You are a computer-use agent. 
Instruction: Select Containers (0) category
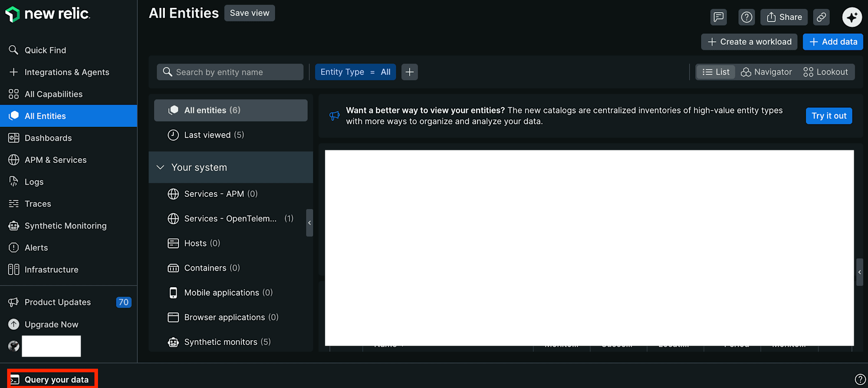[x=231, y=268]
